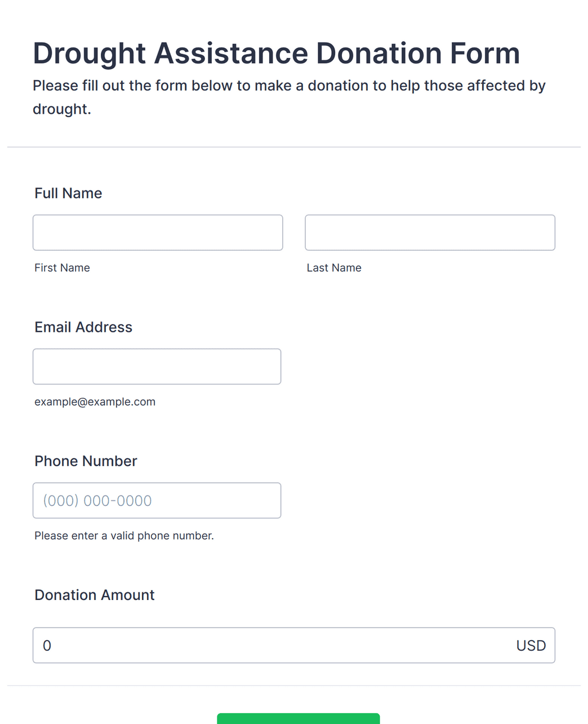Click the Phone Number input field
The width and height of the screenshot is (588, 724).
click(157, 500)
